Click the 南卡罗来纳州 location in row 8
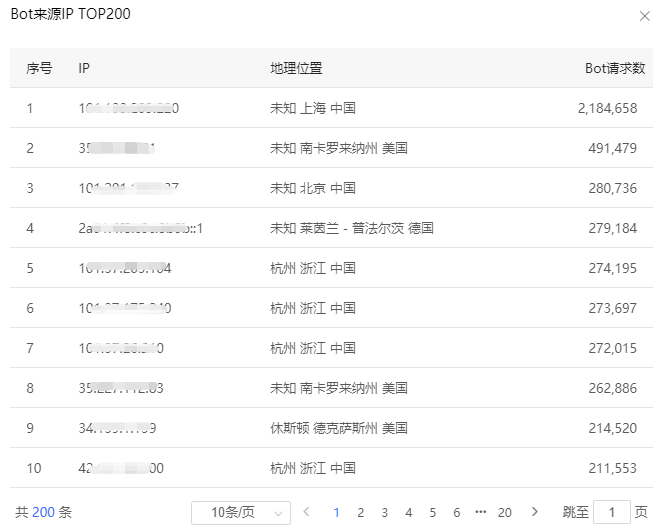Viewport: 663px width, 531px height. (x=339, y=388)
